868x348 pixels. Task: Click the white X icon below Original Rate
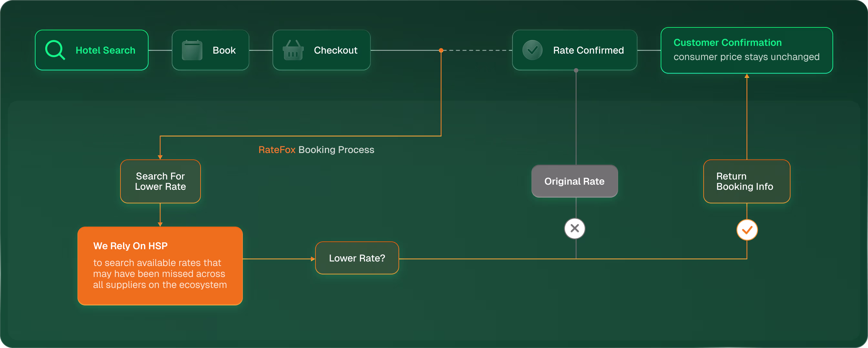pos(574,229)
